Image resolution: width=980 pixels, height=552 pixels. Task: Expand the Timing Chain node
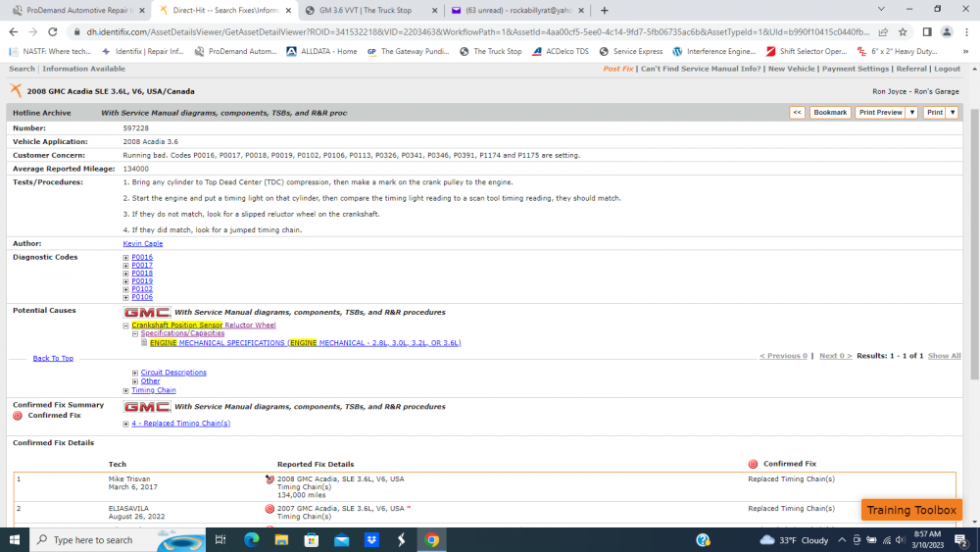125,390
